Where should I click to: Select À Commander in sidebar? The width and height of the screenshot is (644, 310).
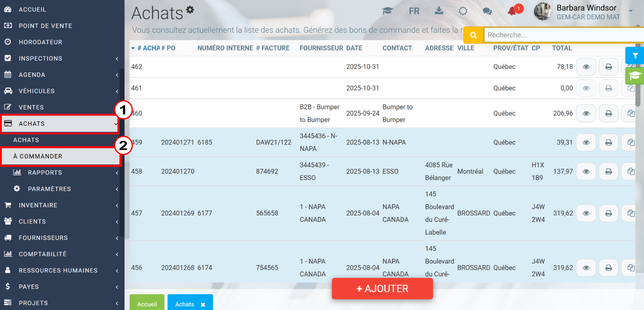[61, 156]
